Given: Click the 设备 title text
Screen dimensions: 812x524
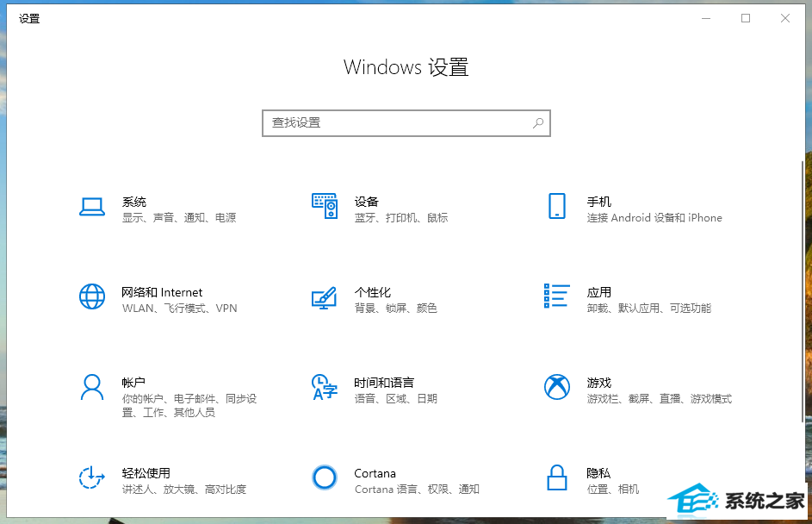Looking at the screenshot, I should point(367,202).
